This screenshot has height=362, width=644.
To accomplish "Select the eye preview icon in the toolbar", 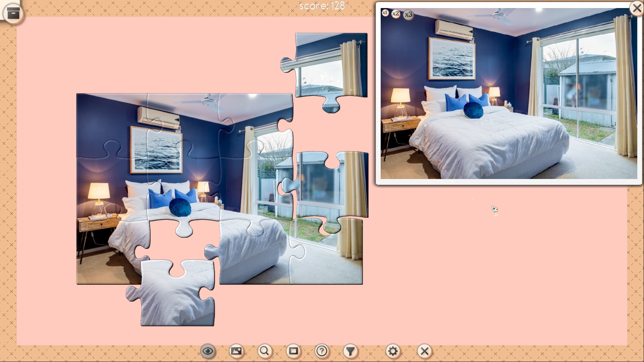I will pyautogui.click(x=208, y=351).
